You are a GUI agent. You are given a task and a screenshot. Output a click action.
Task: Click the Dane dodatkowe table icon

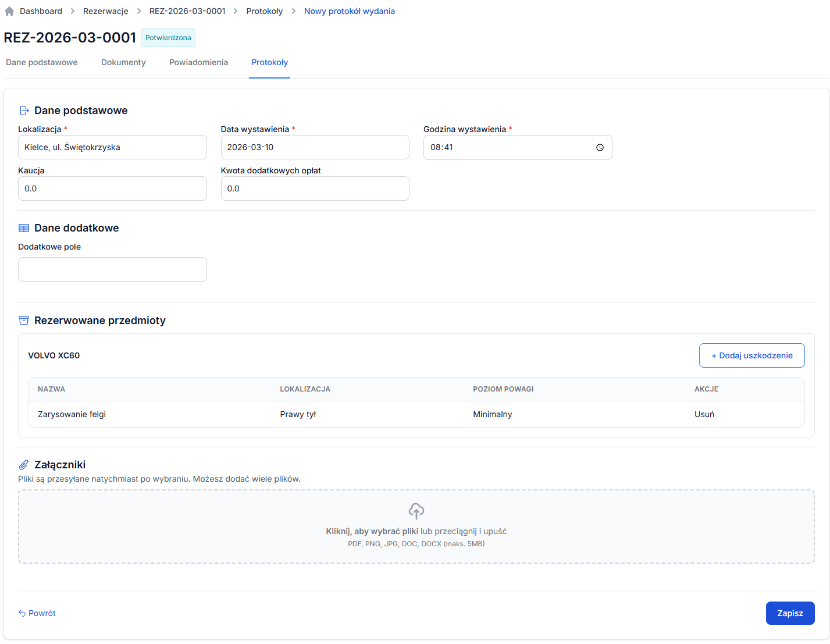point(24,228)
